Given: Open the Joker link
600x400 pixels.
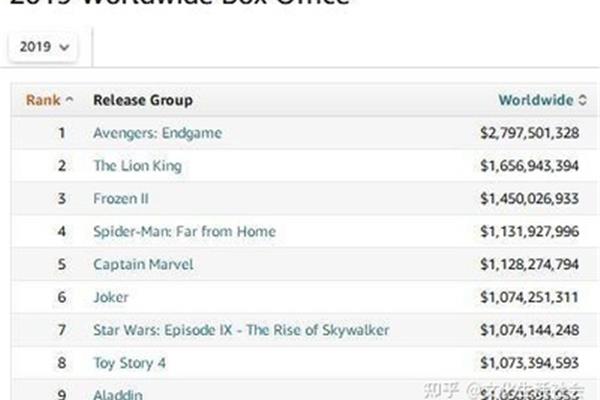Looking at the screenshot, I should point(111,297).
